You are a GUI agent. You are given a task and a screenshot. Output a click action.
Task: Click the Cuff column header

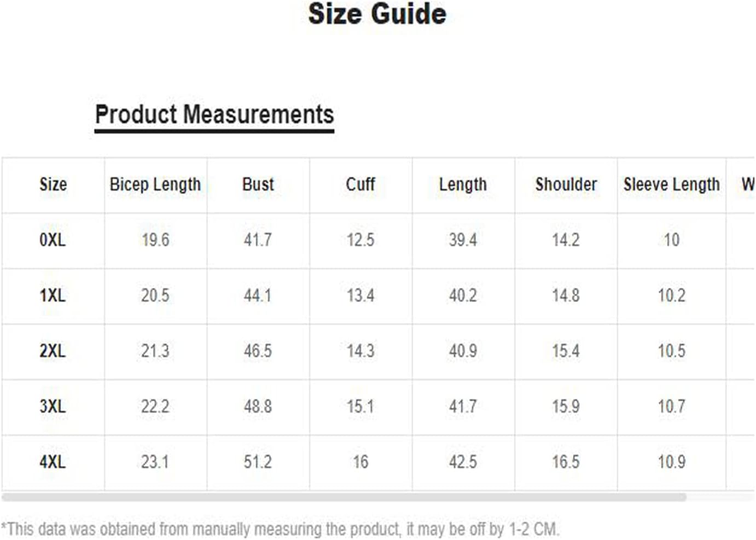point(360,184)
